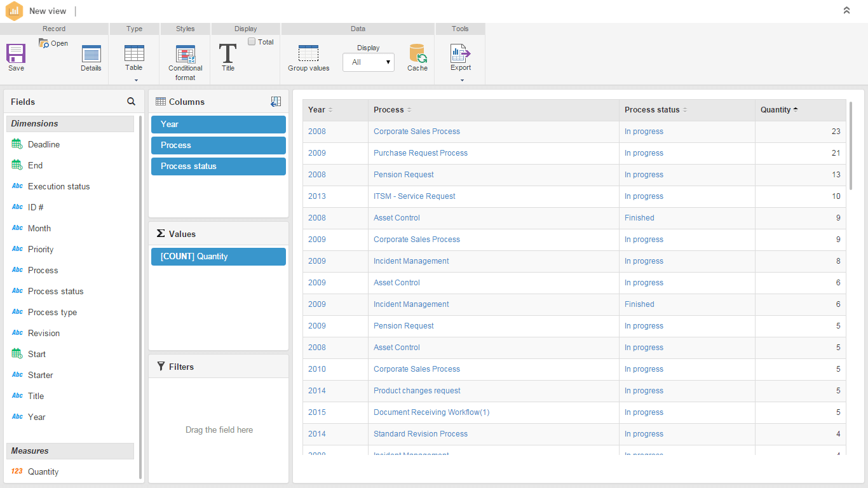Open the Display All dropdown

pos(369,62)
